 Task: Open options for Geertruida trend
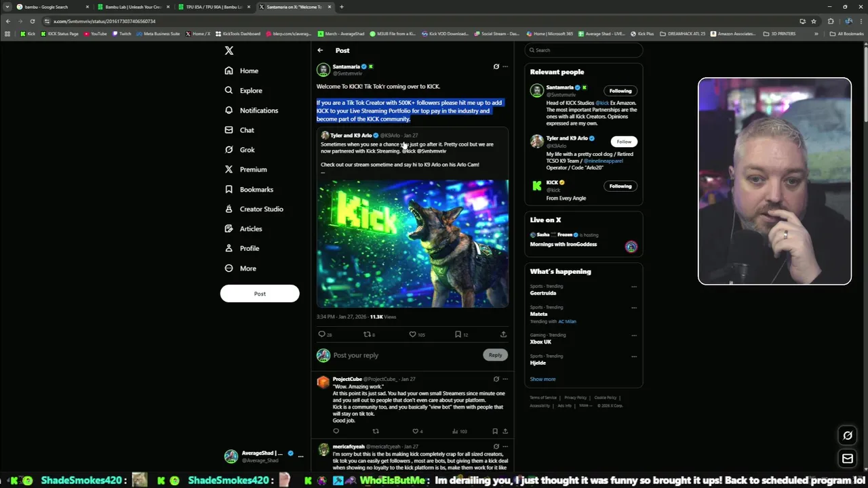634,287
